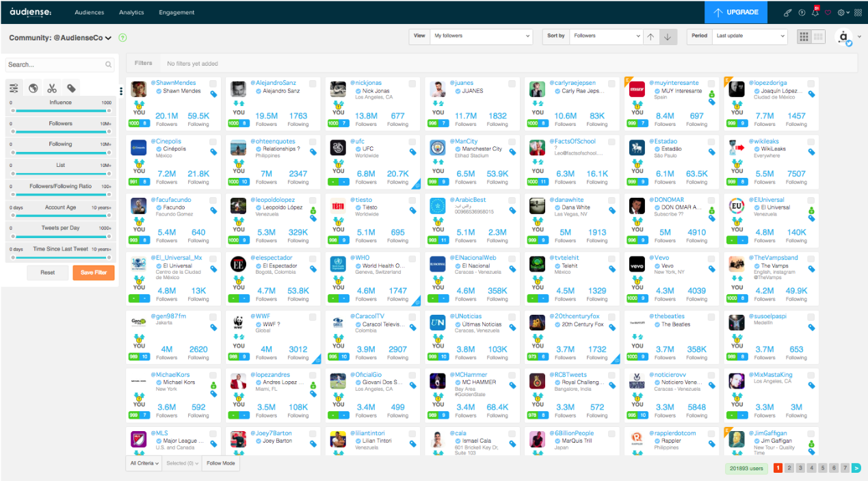Open the apps grid icon in top bar
868x481 pixels.
(858, 12)
